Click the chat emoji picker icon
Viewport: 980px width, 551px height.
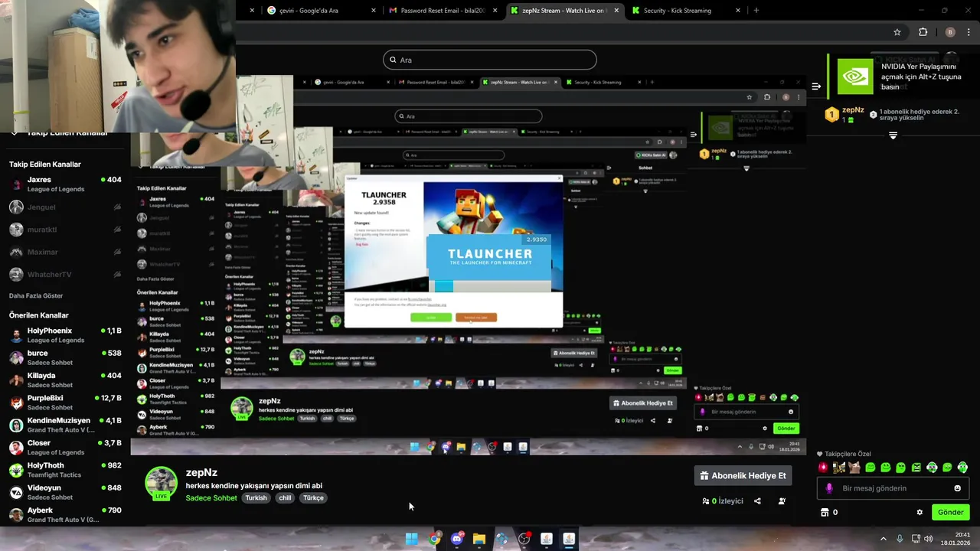coord(957,488)
